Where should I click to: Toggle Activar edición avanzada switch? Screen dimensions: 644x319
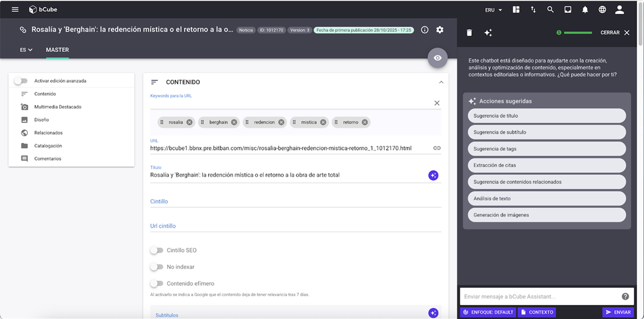point(21,81)
